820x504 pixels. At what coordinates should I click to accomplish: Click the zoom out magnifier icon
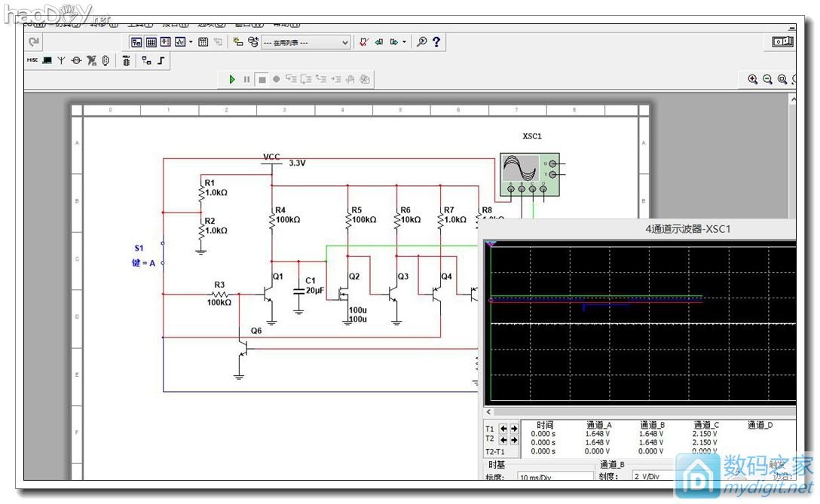point(767,79)
